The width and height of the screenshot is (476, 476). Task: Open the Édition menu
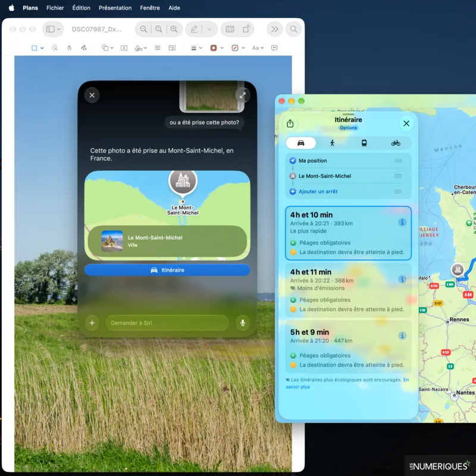tap(81, 8)
